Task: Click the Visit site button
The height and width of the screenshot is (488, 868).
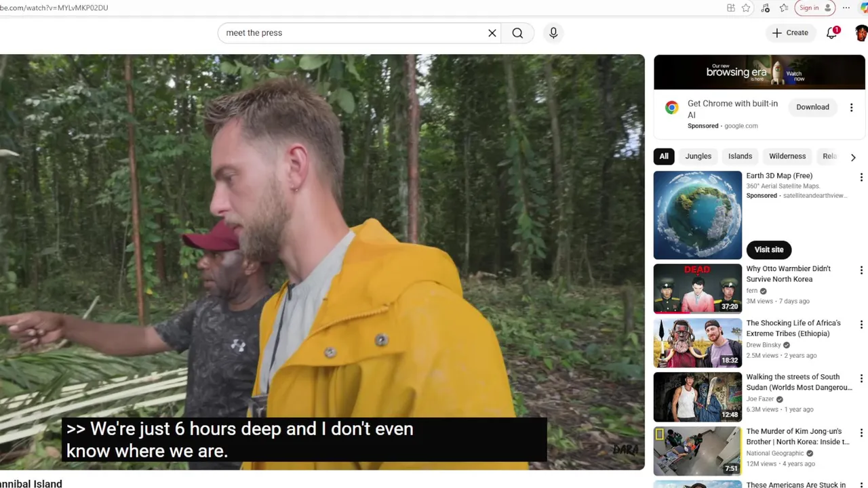Action: tap(769, 249)
